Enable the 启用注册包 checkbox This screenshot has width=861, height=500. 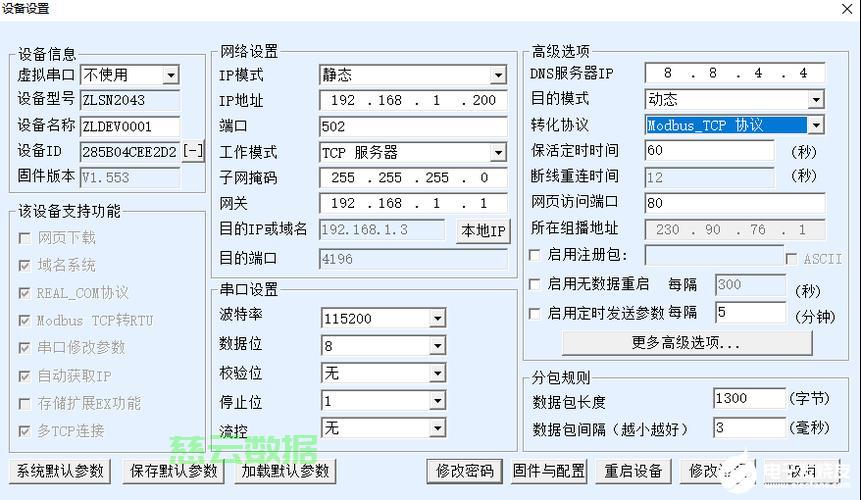(535, 256)
